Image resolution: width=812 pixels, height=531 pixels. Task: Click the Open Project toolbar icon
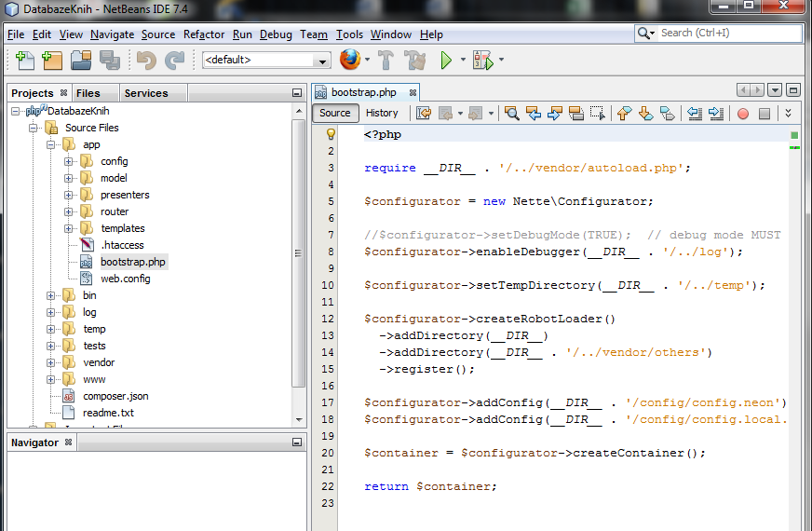click(81, 61)
